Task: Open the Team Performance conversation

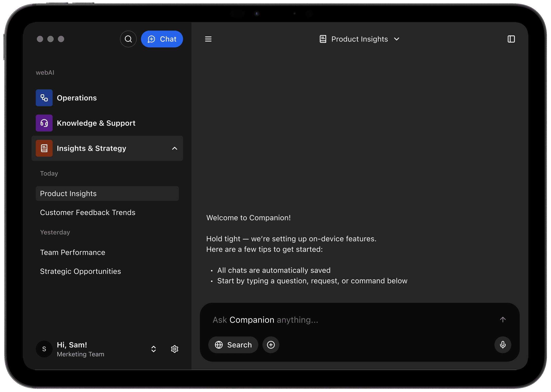Action: pos(73,252)
